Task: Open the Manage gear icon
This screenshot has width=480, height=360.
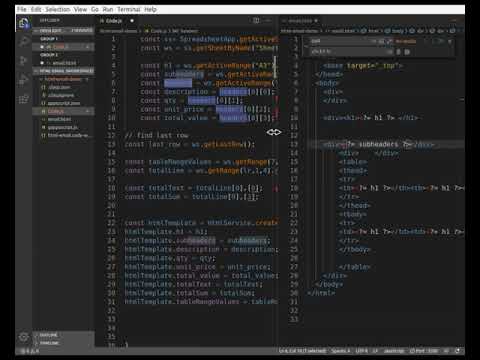Action: [x=24, y=337]
